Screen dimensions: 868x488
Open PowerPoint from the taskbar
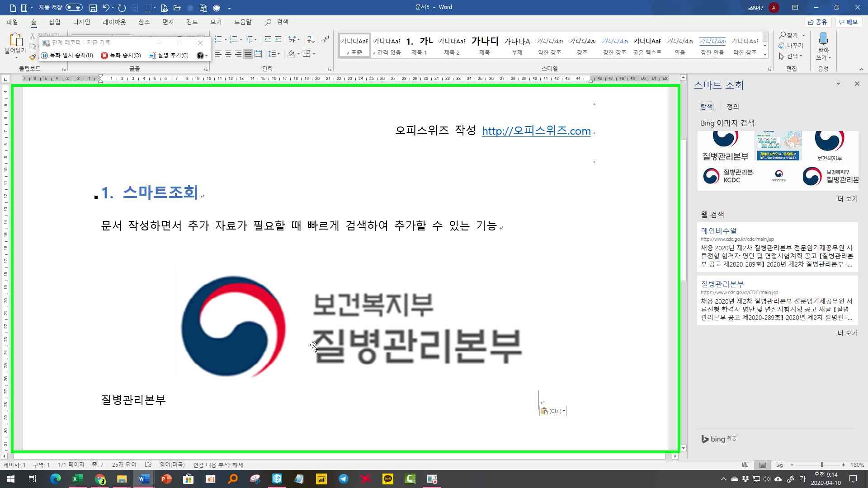coord(166,479)
